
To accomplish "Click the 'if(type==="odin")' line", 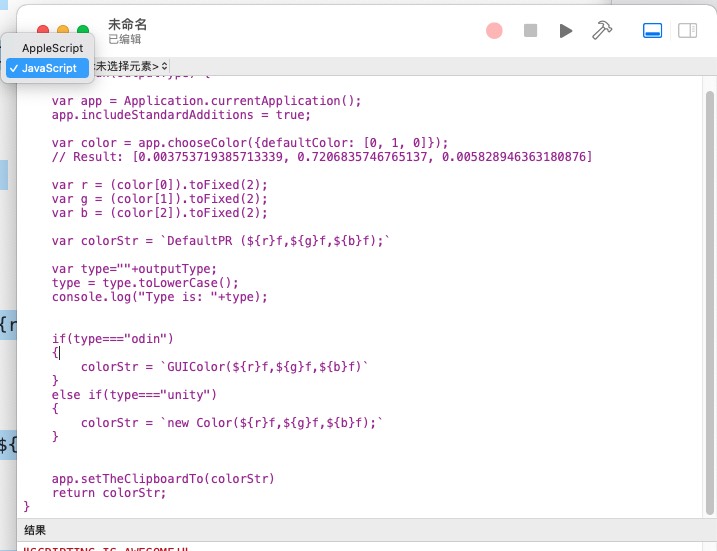I will pos(112,339).
